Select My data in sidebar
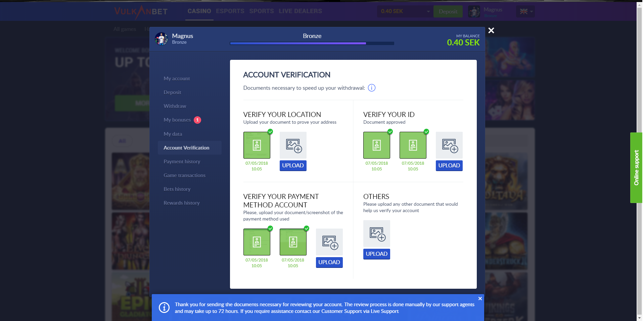The width and height of the screenshot is (644, 321). [x=173, y=134]
